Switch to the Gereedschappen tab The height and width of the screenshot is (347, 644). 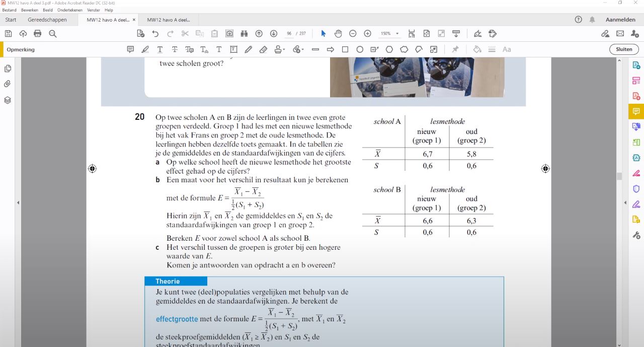coord(47,20)
